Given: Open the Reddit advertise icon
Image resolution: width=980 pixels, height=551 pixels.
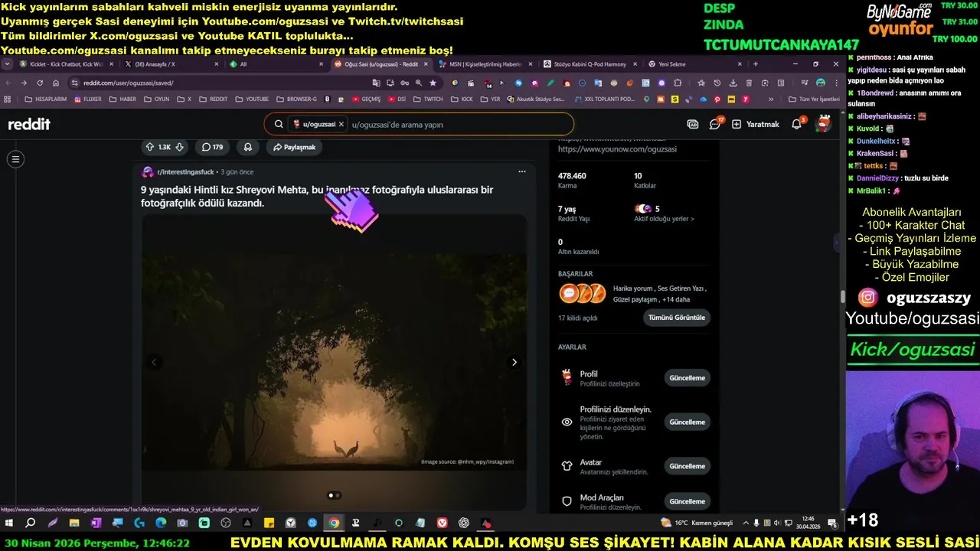Looking at the screenshot, I should coord(693,124).
